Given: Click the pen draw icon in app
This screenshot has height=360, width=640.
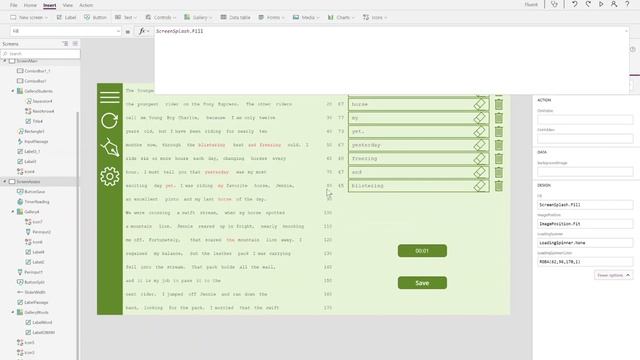Looking at the screenshot, I should 110,147.
